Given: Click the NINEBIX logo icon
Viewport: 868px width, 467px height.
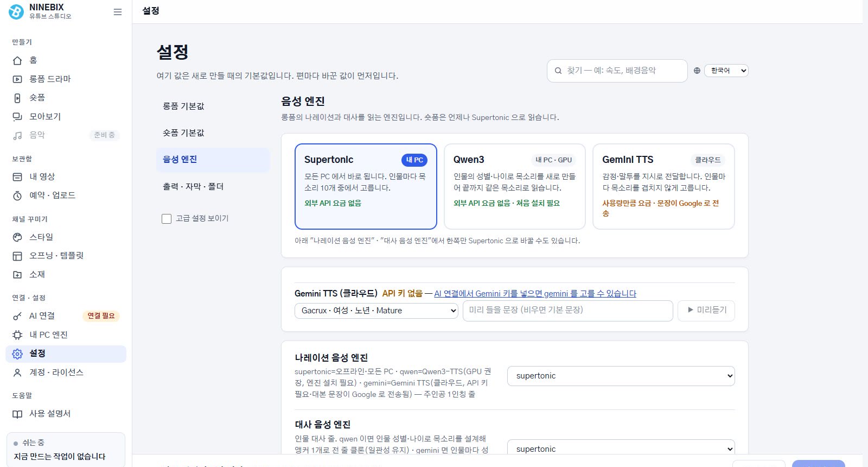Looking at the screenshot, I should pyautogui.click(x=16, y=11).
